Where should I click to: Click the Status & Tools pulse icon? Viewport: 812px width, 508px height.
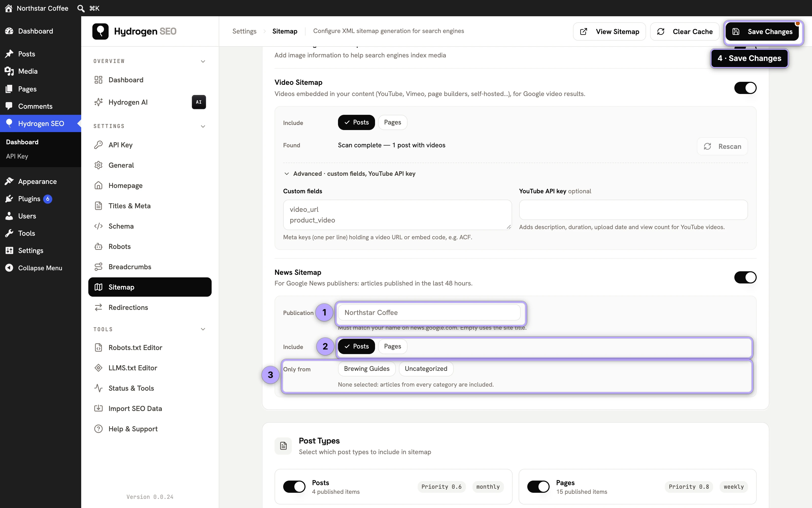coord(98,388)
